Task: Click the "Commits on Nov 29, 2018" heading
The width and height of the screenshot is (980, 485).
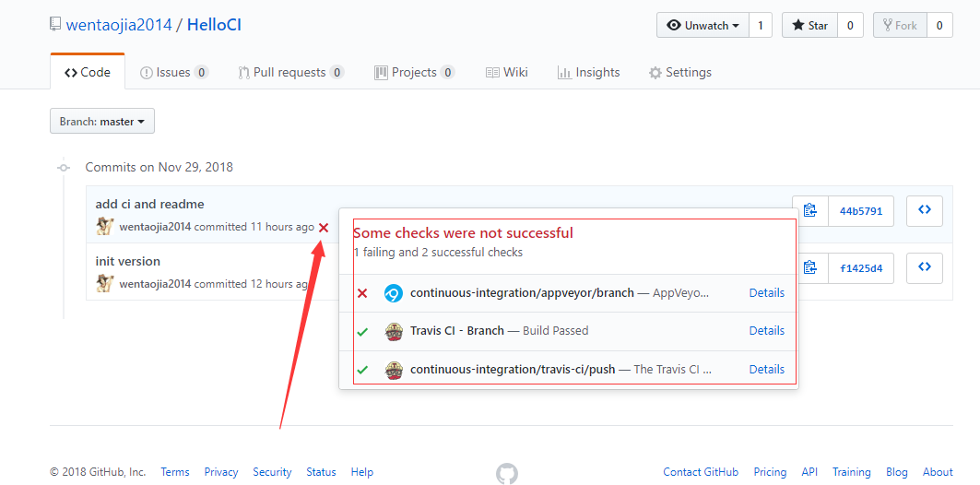Action: click(x=159, y=168)
